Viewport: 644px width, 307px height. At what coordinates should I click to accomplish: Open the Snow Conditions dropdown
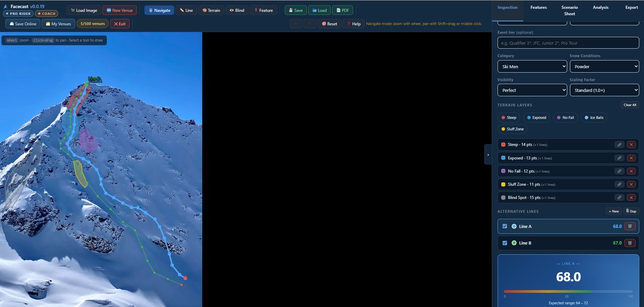tap(604, 66)
